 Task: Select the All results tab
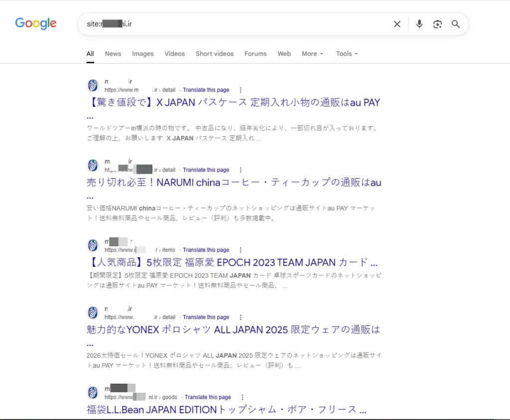90,54
